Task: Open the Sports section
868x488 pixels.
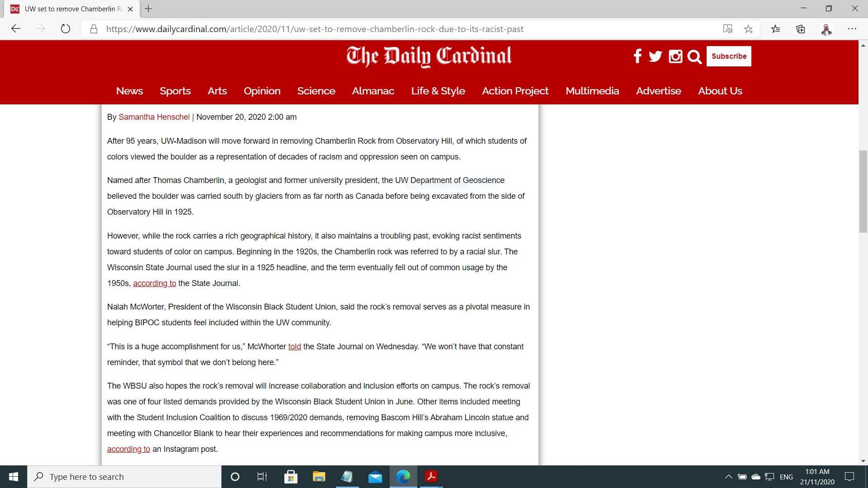Action: (x=175, y=91)
